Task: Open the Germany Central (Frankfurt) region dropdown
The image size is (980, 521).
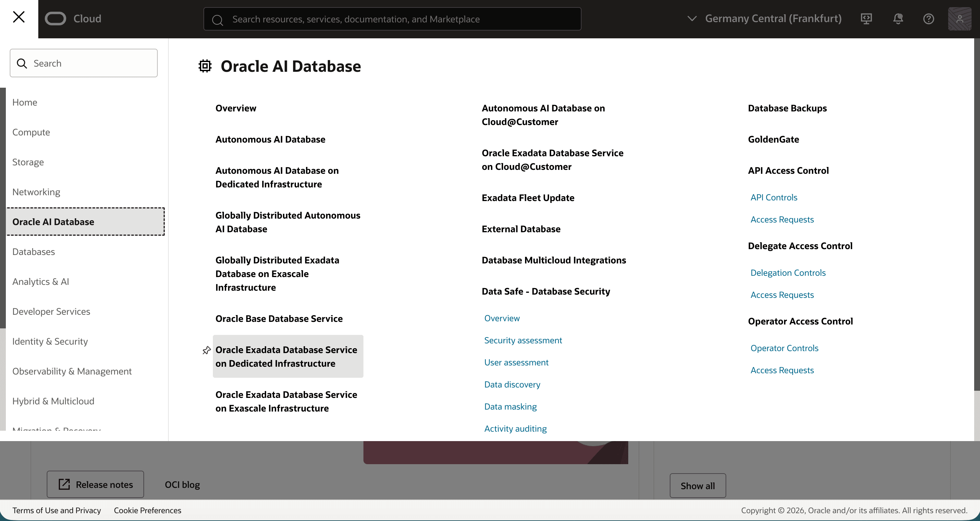Action: [x=764, y=19]
